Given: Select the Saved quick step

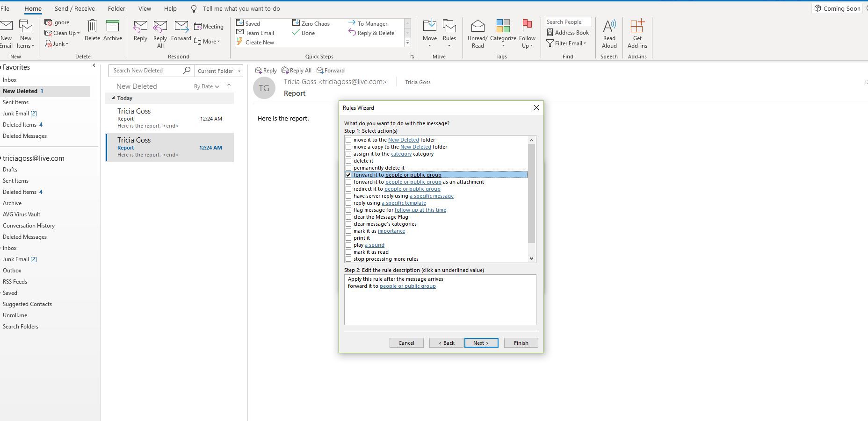Looking at the screenshot, I should point(248,23).
